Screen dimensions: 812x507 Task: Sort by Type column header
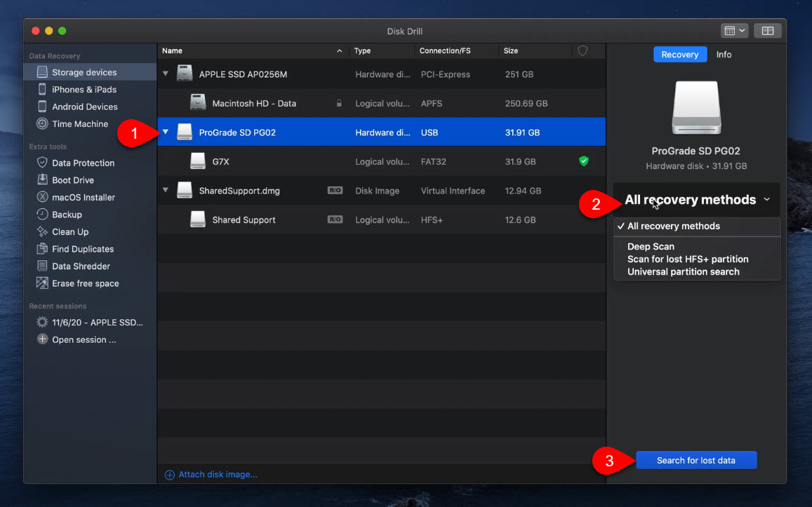[x=382, y=50]
